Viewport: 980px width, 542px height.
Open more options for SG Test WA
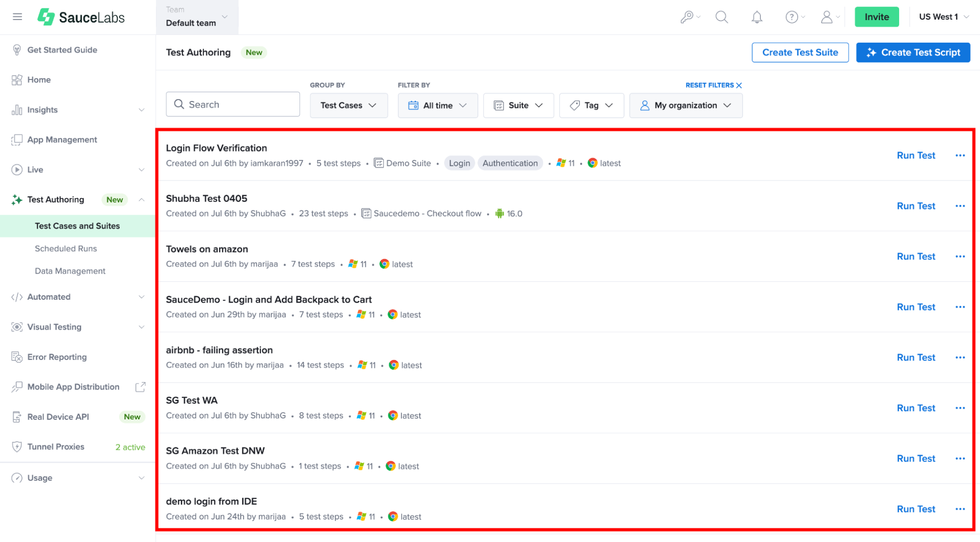(960, 408)
